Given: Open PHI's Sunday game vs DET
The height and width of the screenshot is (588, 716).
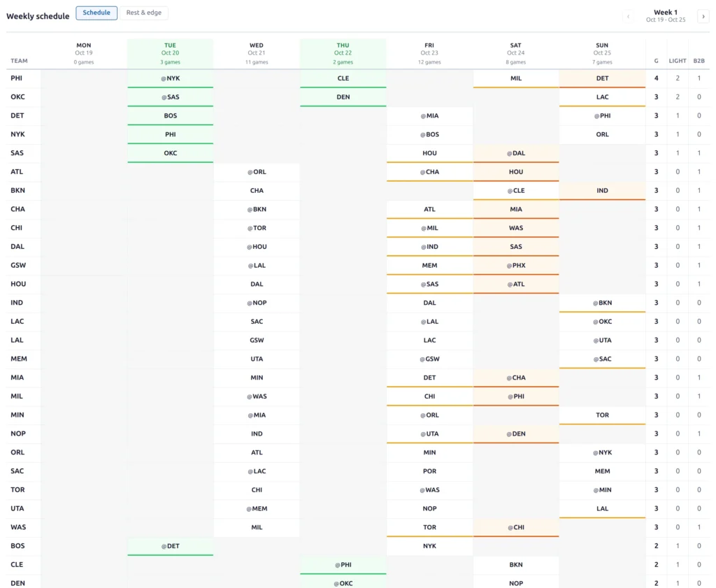Looking at the screenshot, I should 602,78.
